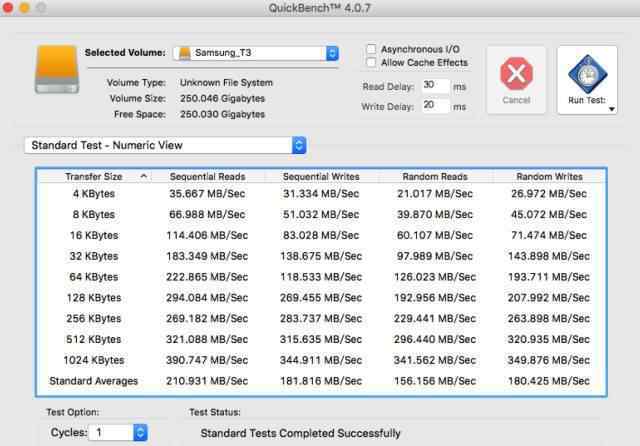Click the 35.667 MB/Sec sequential reads value
The height and width of the screenshot is (446, 640).
[x=207, y=193]
